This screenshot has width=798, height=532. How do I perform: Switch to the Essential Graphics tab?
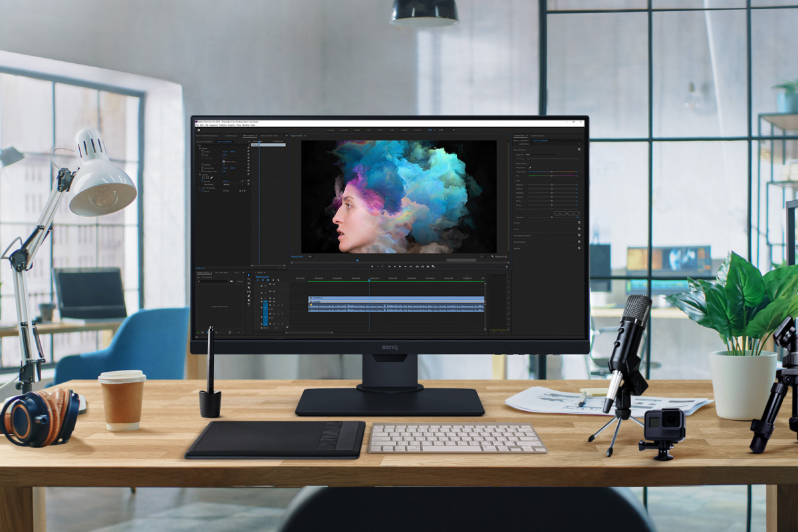point(538,136)
